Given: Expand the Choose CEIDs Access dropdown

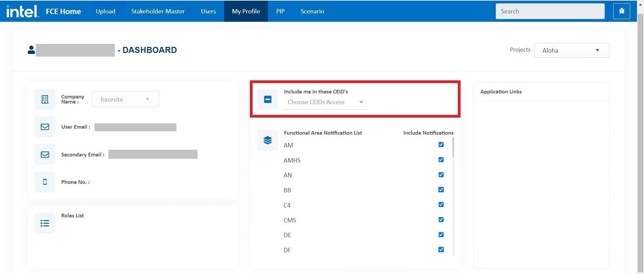Looking at the screenshot, I should 325,102.
